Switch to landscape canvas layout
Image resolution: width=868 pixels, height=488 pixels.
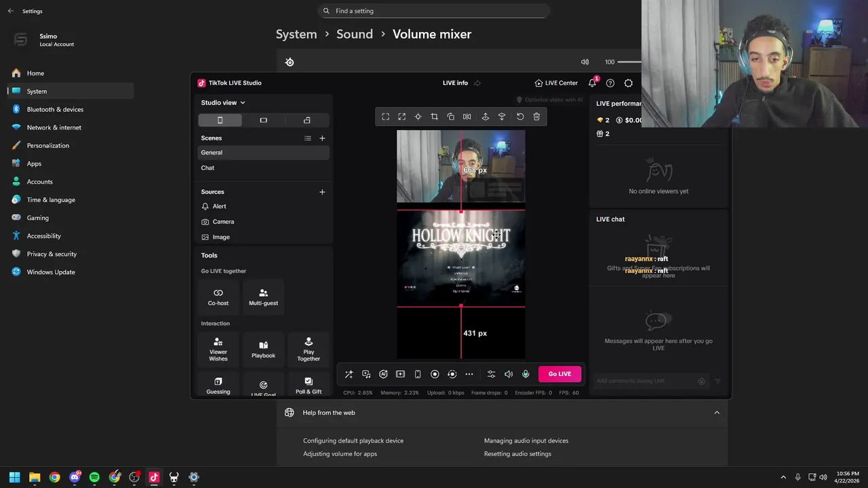coord(263,120)
